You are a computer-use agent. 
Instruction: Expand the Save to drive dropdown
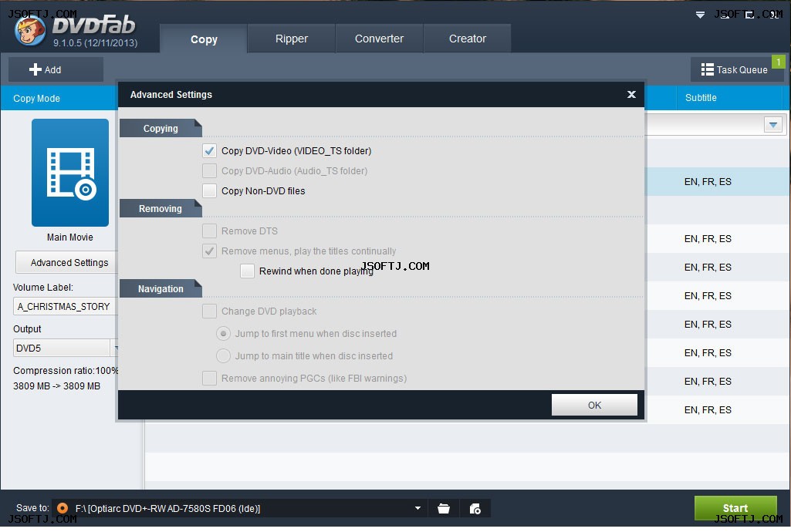pyautogui.click(x=417, y=508)
